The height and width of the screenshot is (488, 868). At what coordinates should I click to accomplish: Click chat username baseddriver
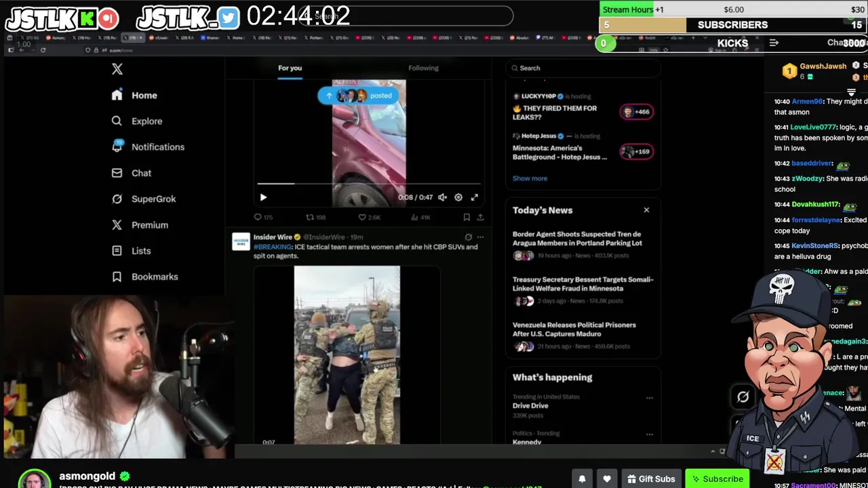[x=812, y=164]
